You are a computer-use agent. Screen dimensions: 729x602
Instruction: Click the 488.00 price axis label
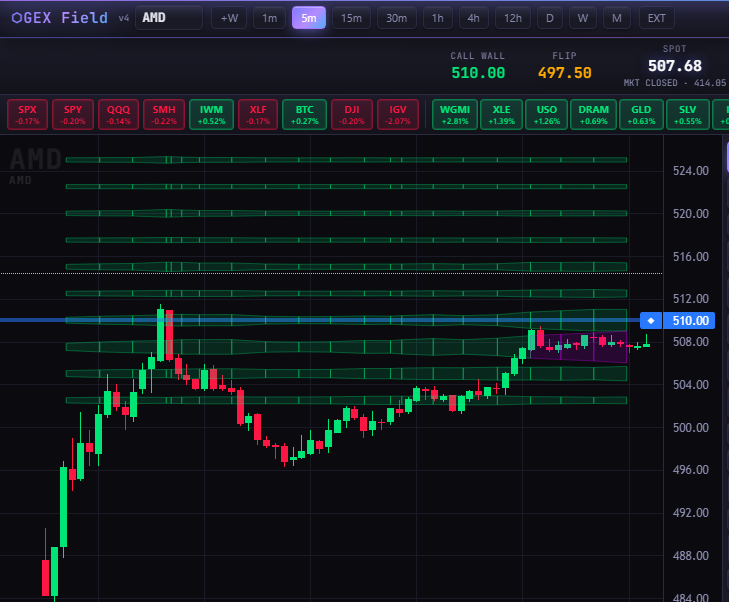pyautogui.click(x=691, y=556)
